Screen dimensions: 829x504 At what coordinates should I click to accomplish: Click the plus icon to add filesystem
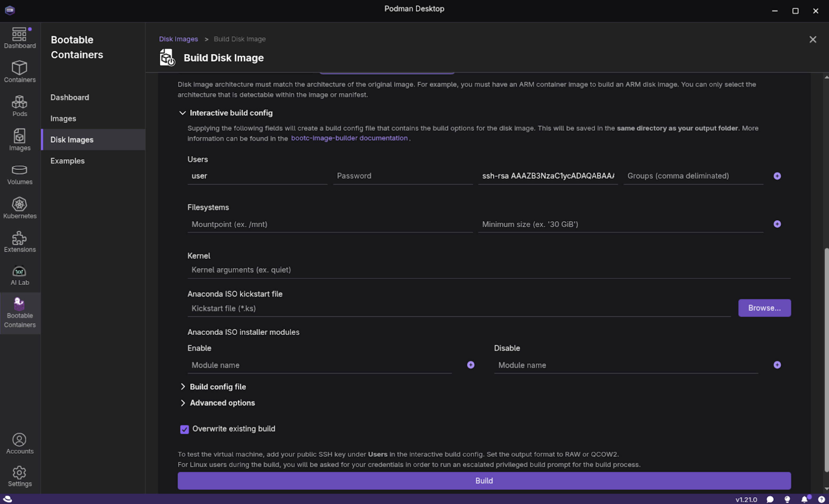[777, 224]
